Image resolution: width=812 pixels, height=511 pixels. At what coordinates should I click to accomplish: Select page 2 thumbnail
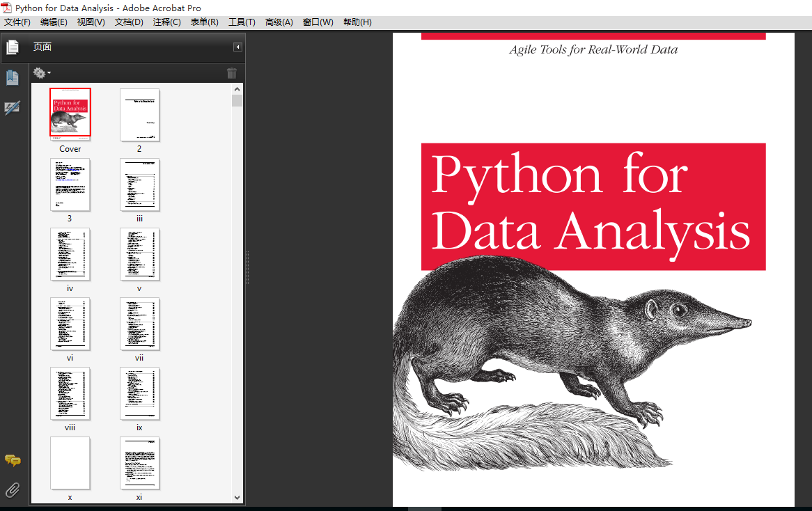(140, 115)
